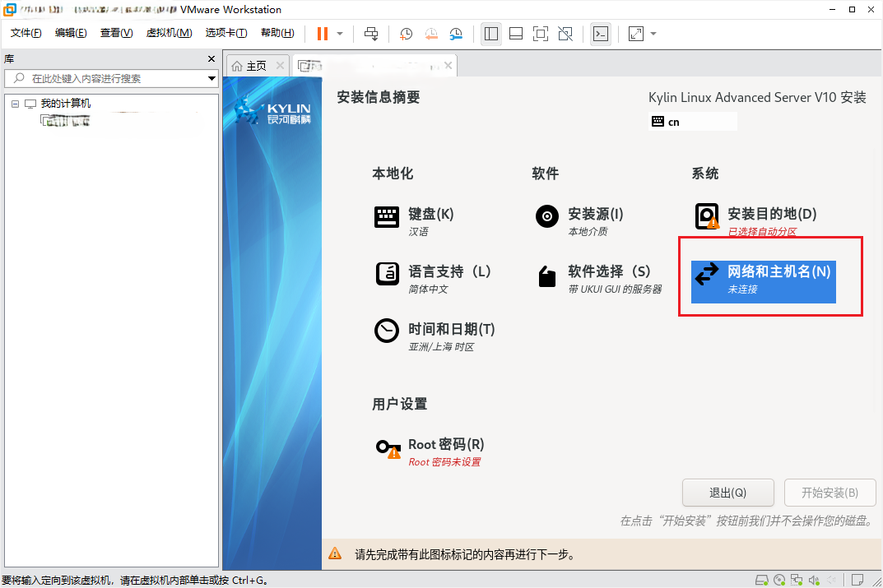Open the console view icon
The width and height of the screenshot is (883, 588).
point(601,34)
